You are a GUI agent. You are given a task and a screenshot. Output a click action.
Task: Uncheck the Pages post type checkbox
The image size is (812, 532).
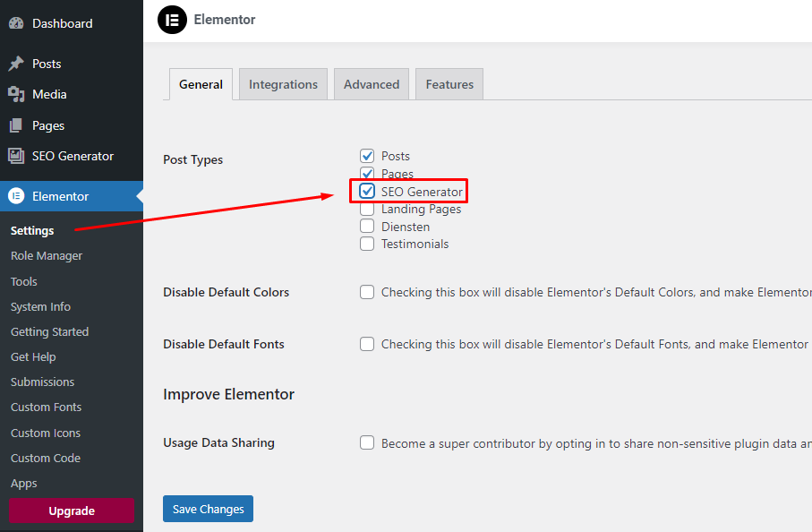click(x=367, y=173)
